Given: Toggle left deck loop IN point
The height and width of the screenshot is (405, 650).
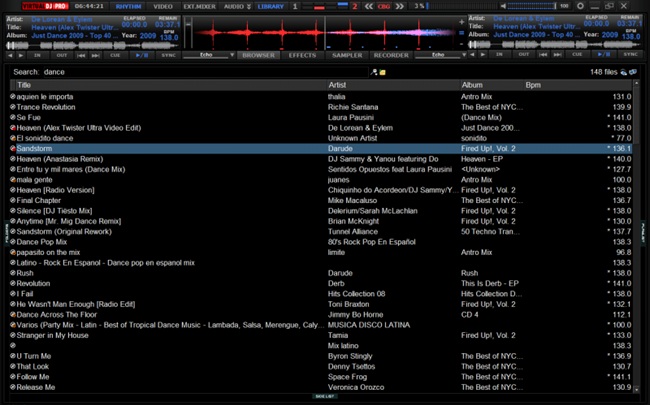Looking at the screenshot, I should coord(37,55).
